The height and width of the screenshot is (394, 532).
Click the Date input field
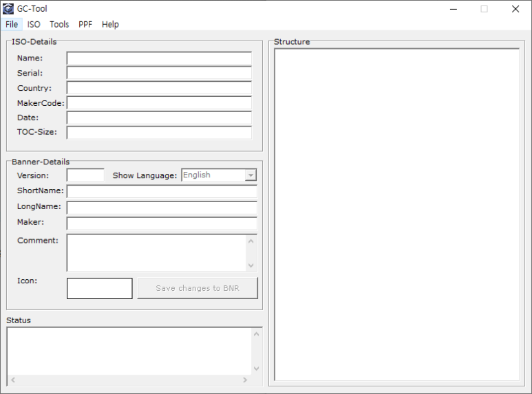pos(159,118)
